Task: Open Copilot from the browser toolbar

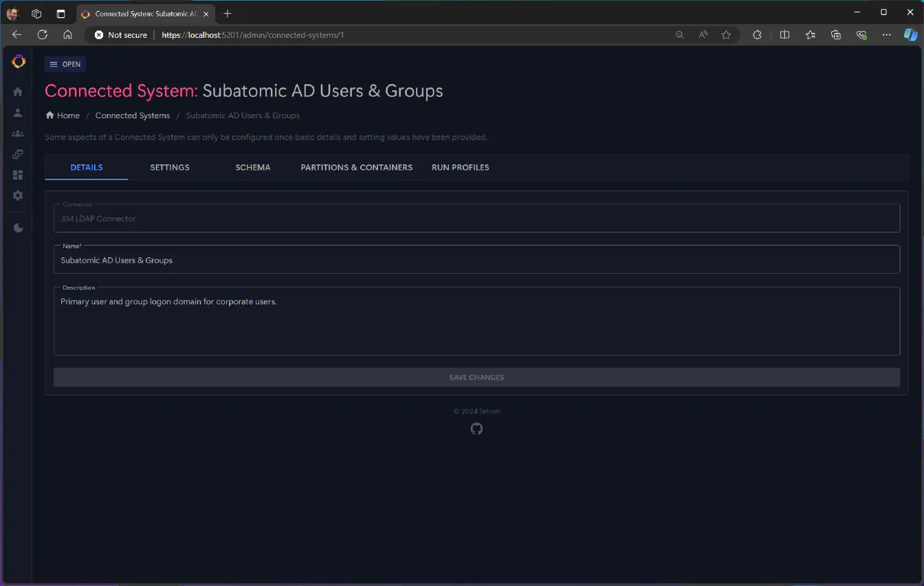Action: (x=911, y=34)
